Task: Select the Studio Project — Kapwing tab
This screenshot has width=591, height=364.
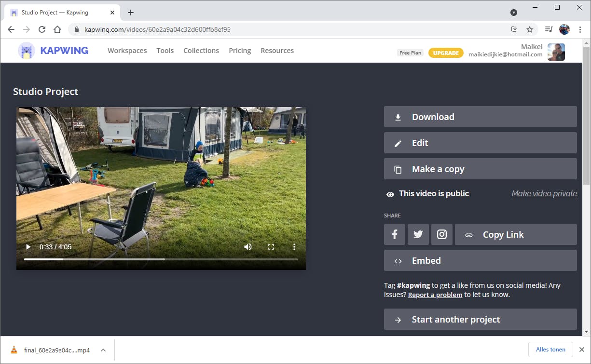Action: [63, 13]
